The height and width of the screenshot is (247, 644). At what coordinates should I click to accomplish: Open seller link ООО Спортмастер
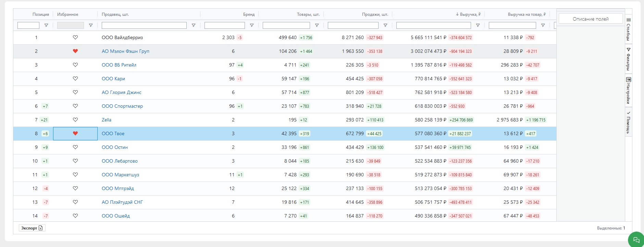[122, 106]
